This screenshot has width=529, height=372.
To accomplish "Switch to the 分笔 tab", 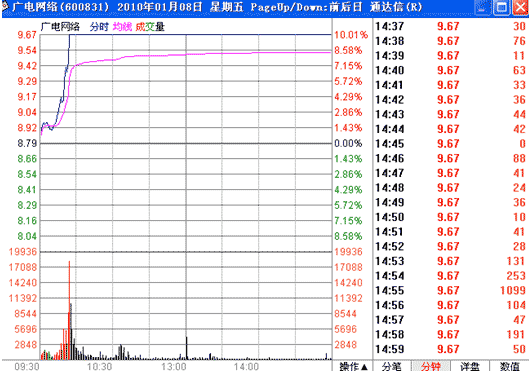I will (x=392, y=366).
